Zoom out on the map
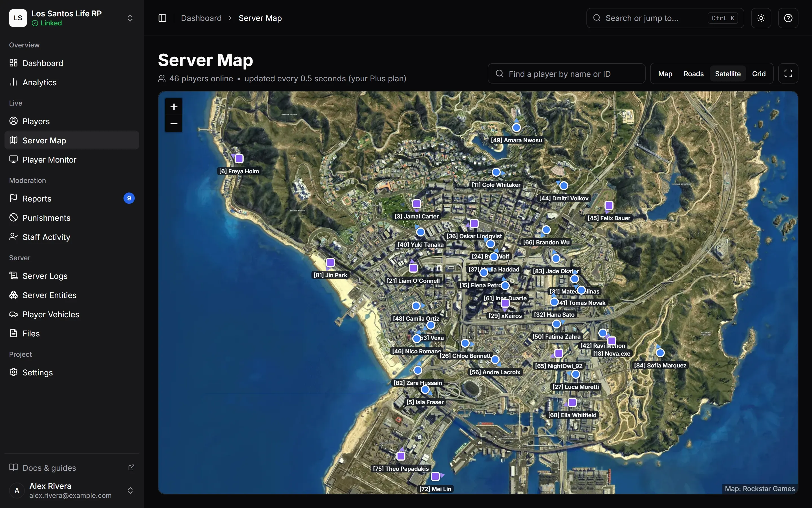This screenshot has width=812, height=508. [x=173, y=124]
